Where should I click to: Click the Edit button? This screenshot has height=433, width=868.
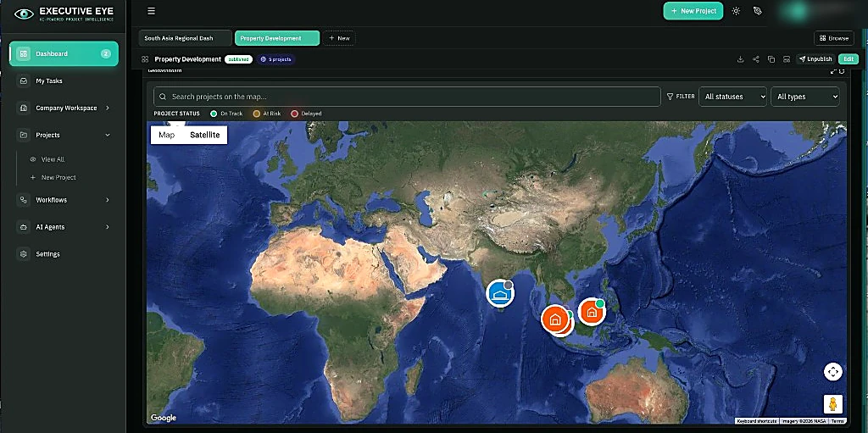pyautogui.click(x=848, y=59)
